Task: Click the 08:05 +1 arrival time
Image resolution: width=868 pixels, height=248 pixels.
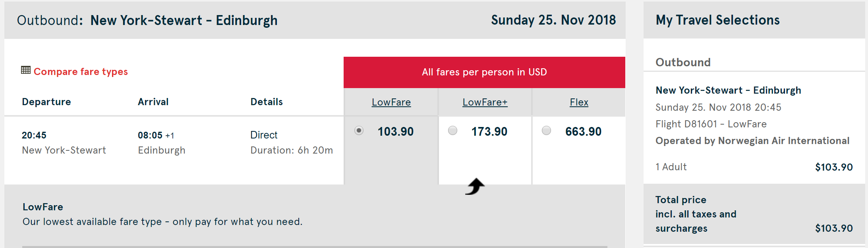Action: (x=156, y=135)
